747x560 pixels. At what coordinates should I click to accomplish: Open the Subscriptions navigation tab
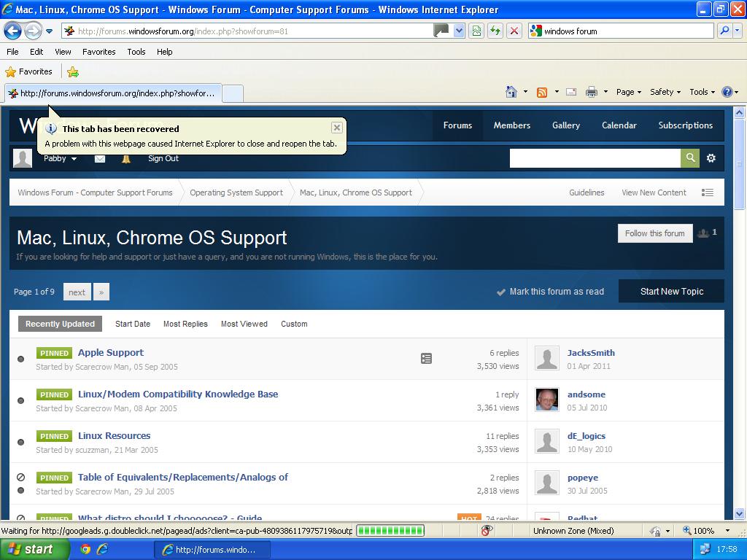686,125
